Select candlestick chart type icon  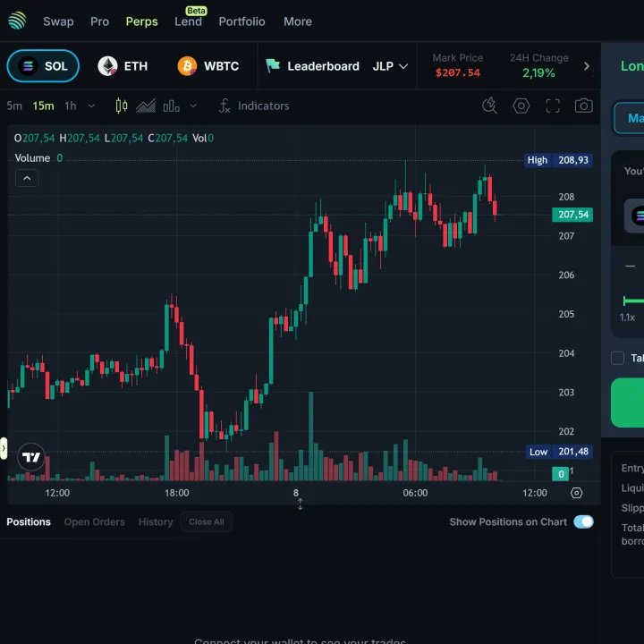point(122,106)
